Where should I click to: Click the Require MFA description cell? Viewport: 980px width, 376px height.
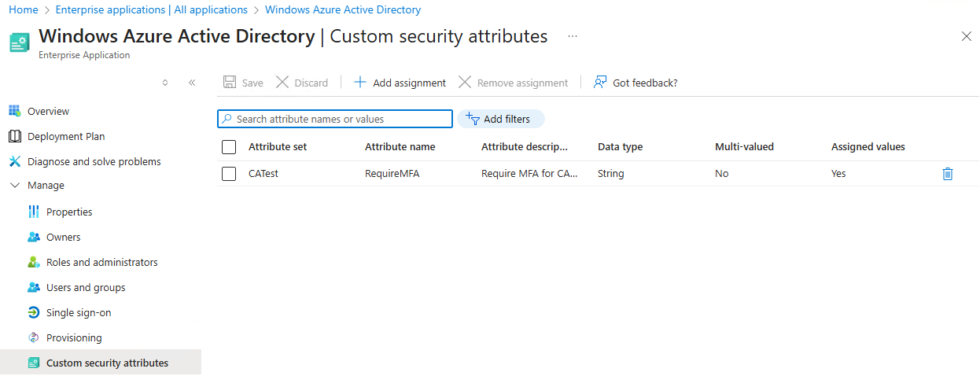[x=530, y=174]
